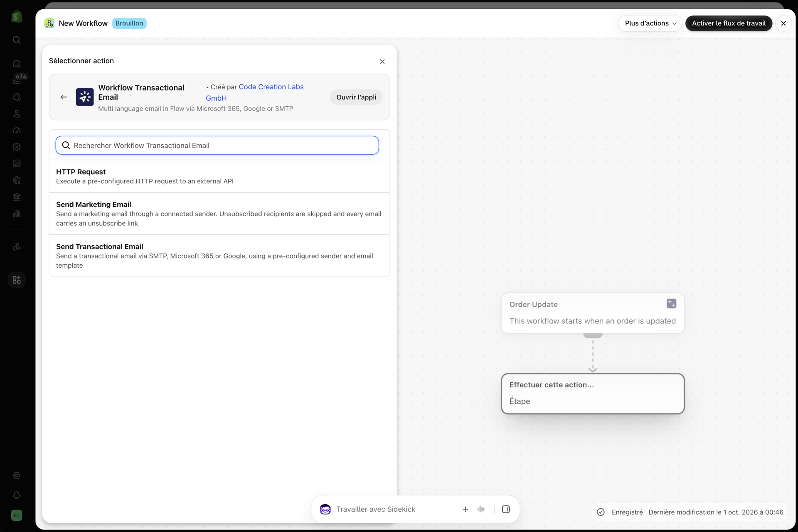Open Marketing gauge icon in sidebar
Screen dimensions: 798x532
click(x=17, y=130)
